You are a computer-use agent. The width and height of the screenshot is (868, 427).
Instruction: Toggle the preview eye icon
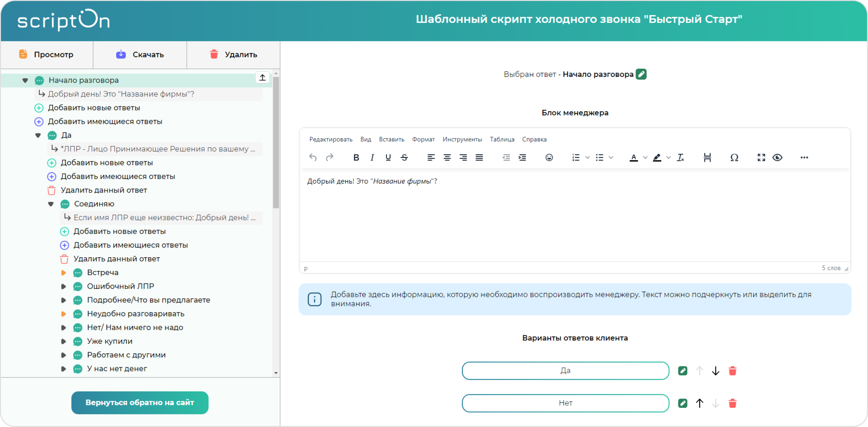pyautogui.click(x=777, y=158)
